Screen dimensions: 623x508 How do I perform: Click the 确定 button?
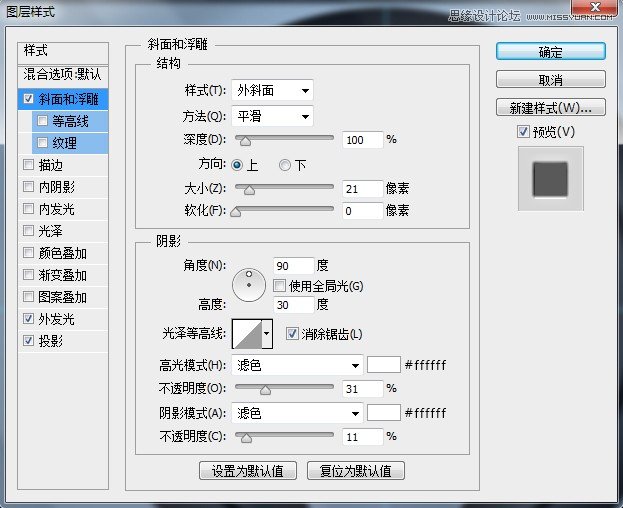click(x=551, y=52)
